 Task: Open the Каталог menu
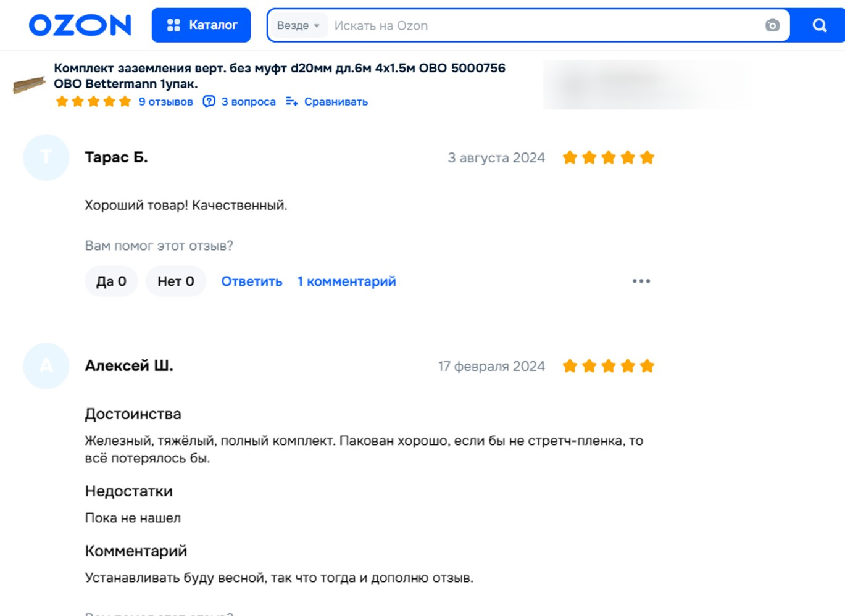point(201,25)
